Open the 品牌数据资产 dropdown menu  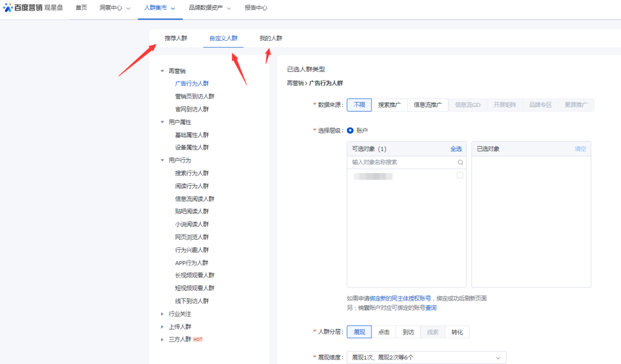(x=210, y=8)
